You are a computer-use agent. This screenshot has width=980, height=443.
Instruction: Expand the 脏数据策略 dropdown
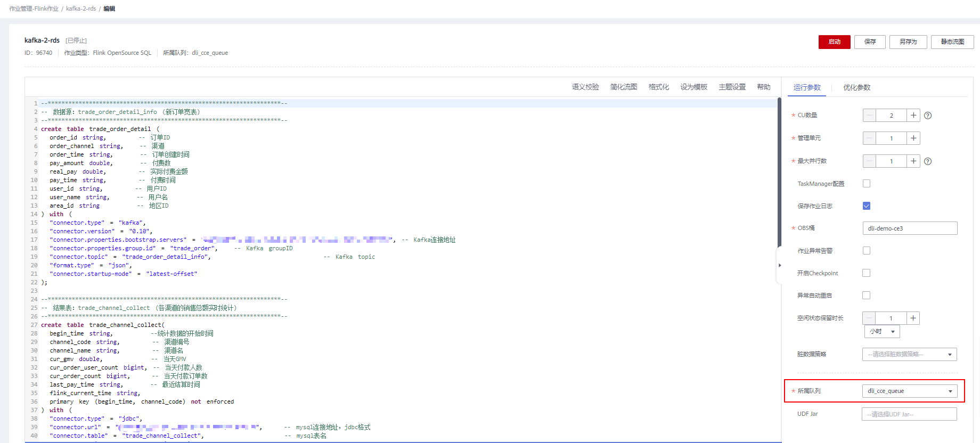(910, 355)
